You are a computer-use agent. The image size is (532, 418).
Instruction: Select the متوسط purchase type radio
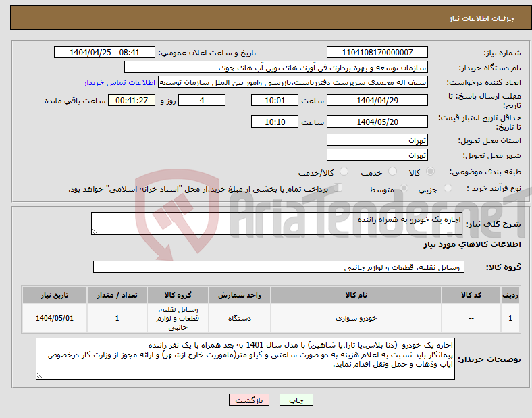point(404,188)
